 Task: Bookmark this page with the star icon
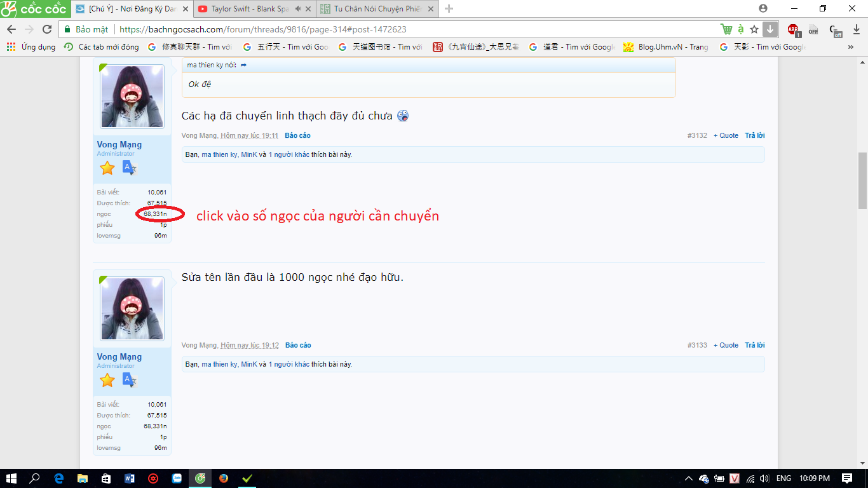754,29
